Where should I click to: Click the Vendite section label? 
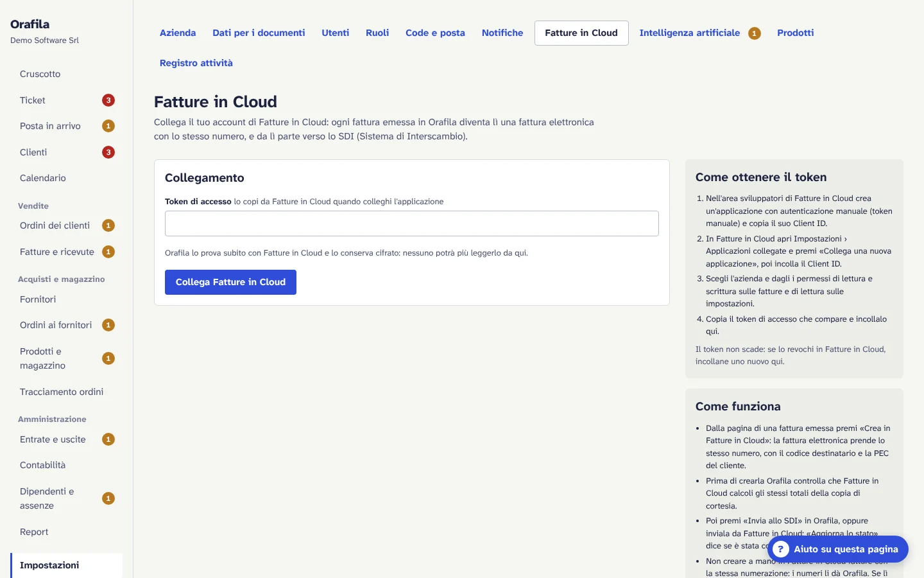(x=33, y=206)
